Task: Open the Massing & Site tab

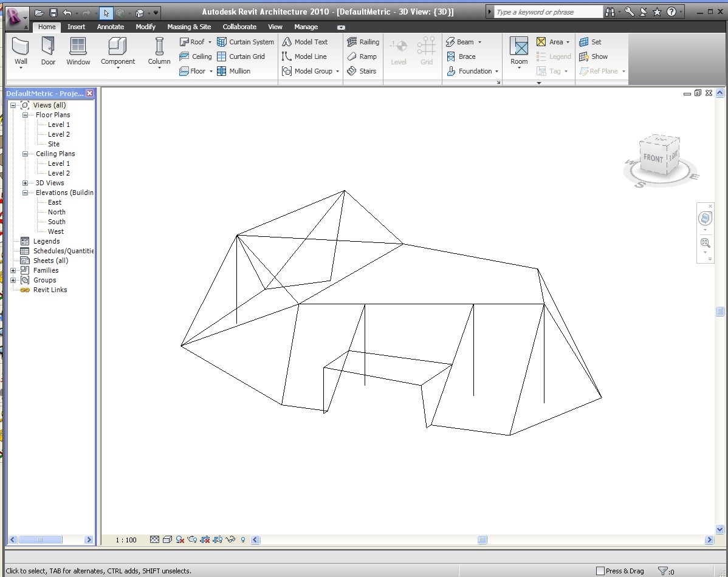Action: tap(189, 27)
